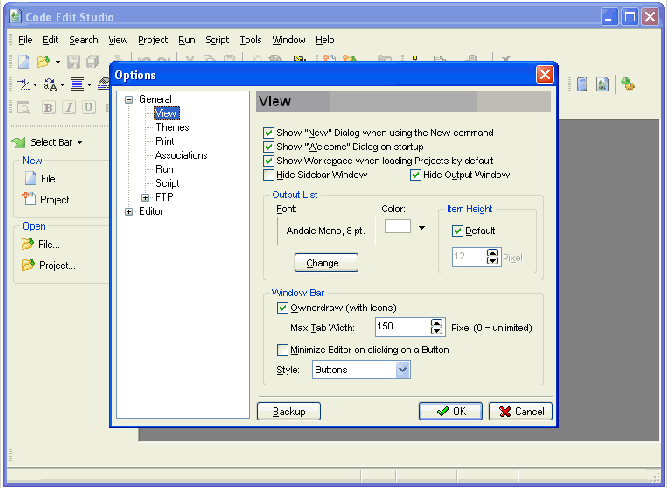The height and width of the screenshot is (488, 667).
Task: Click the Backup button
Action: coord(289,411)
